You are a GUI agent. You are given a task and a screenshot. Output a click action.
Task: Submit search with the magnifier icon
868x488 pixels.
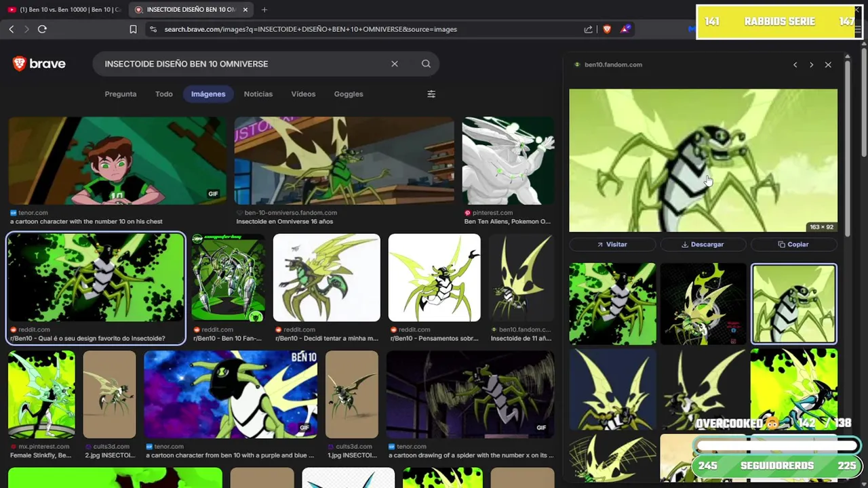(x=426, y=64)
